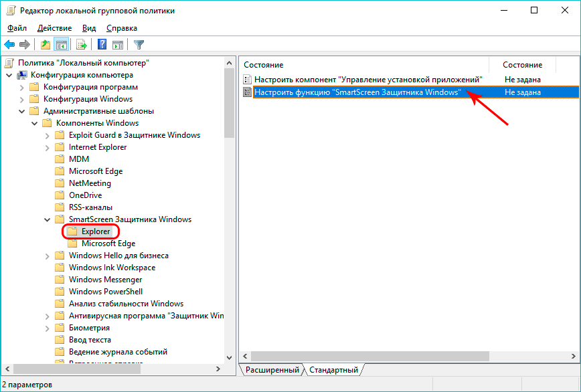Select Windows PowerShell tree item
Image resolution: width=581 pixels, height=392 pixels.
(106, 292)
